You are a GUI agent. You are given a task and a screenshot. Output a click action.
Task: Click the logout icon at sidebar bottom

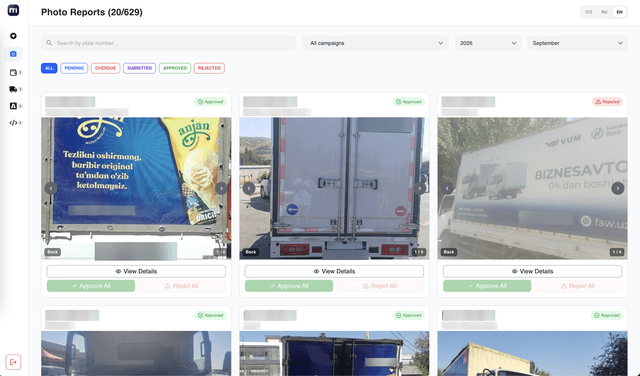13,362
